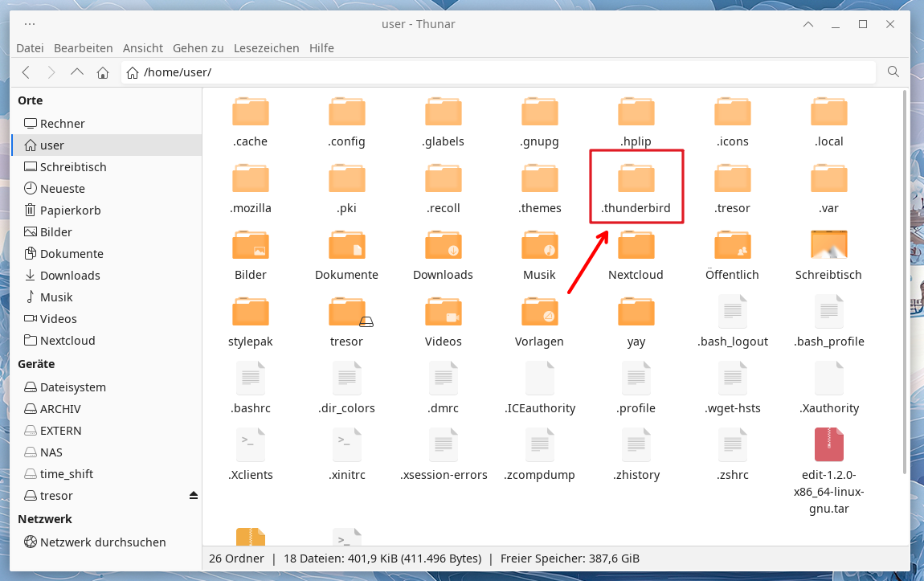Open the search magnifier icon
The height and width of the screenshot is (581, 924).
[893, 72]
